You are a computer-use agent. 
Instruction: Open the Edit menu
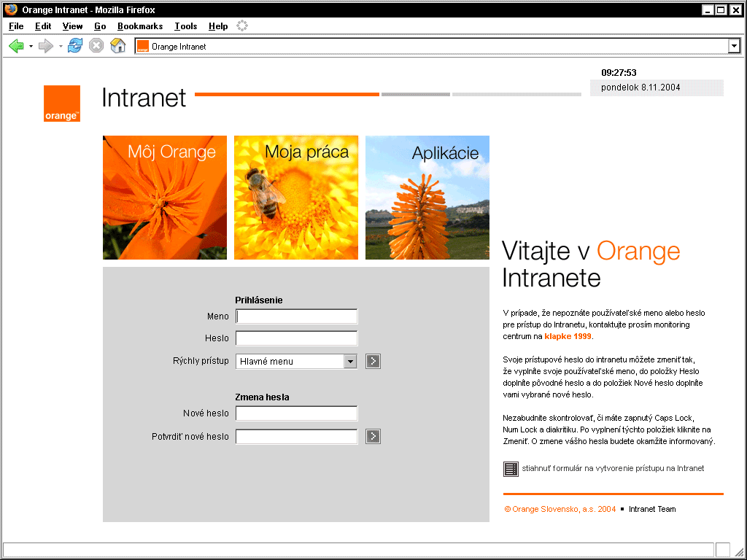click(43, 26)
